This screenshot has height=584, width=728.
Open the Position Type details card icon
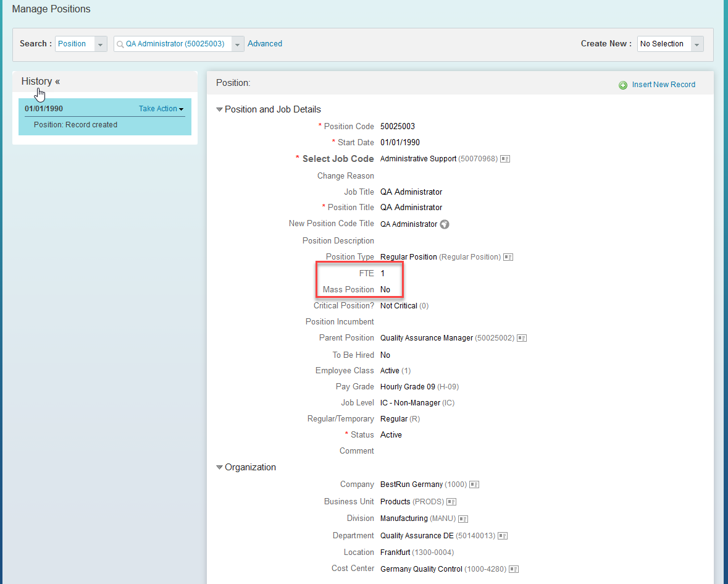tap(508, 257)
